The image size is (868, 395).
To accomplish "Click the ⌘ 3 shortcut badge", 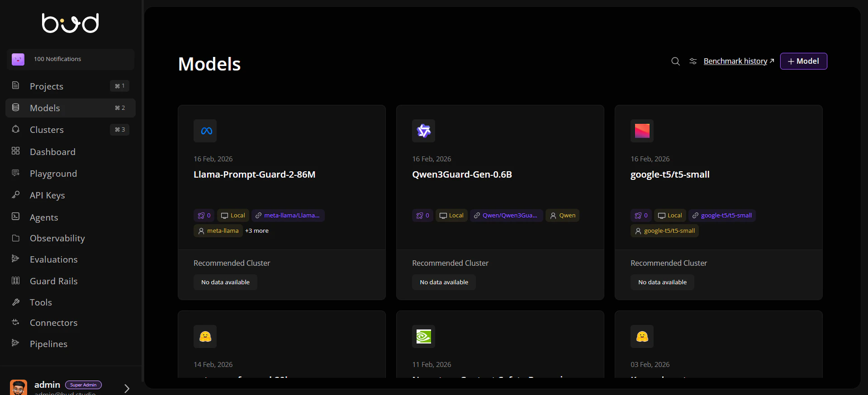I will tap(120, 130).
